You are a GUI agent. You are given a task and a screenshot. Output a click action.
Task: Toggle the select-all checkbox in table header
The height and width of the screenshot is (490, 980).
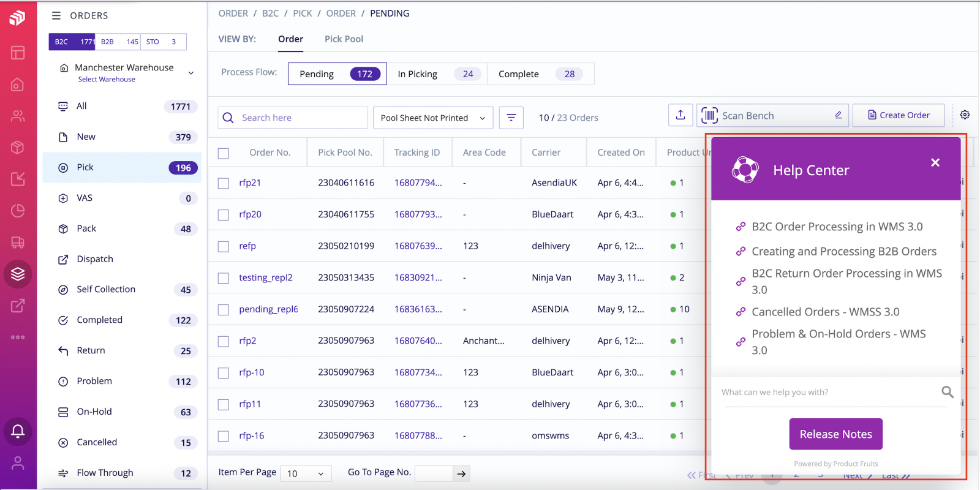click(x=224, y=153)
